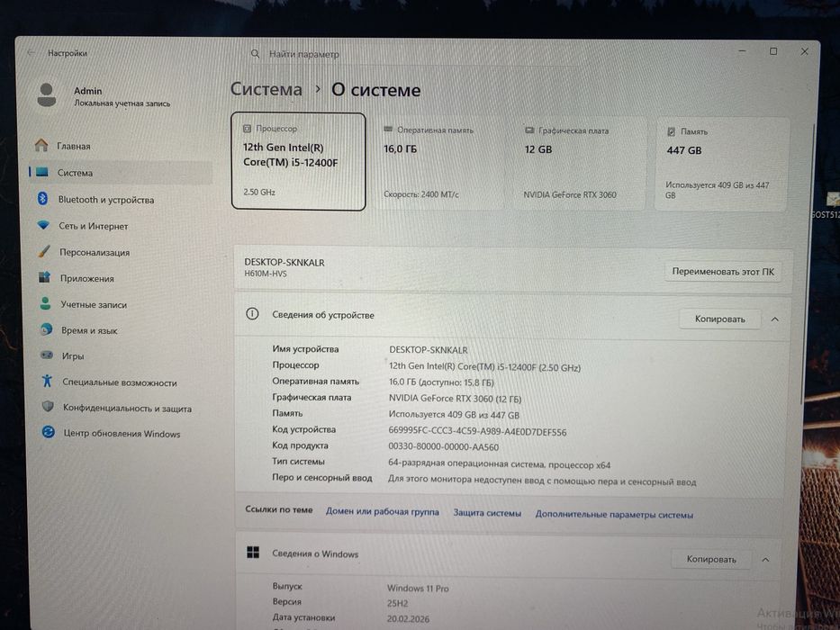Collapse the Сведения об устройстве section chevron

pos(774,319)
